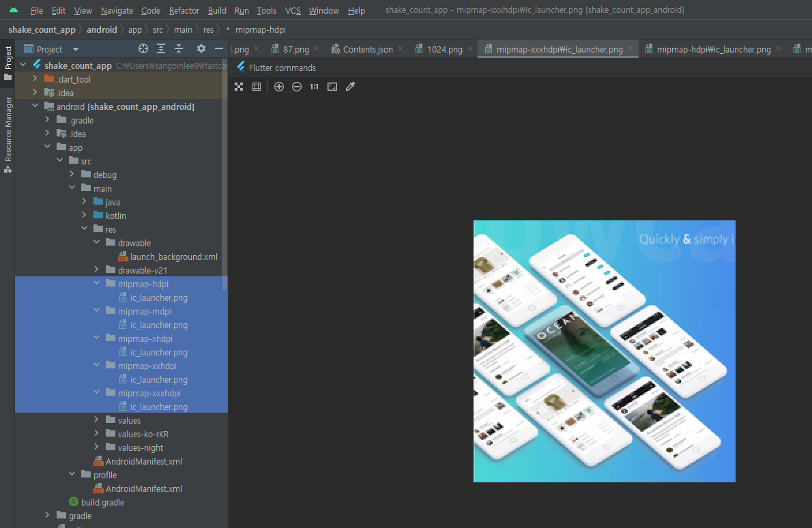This screenshot has height=528, width=812.
Task: Select ic_launcher.png under mipmap-xxhdpi
Action: click(x=154, y=379)
